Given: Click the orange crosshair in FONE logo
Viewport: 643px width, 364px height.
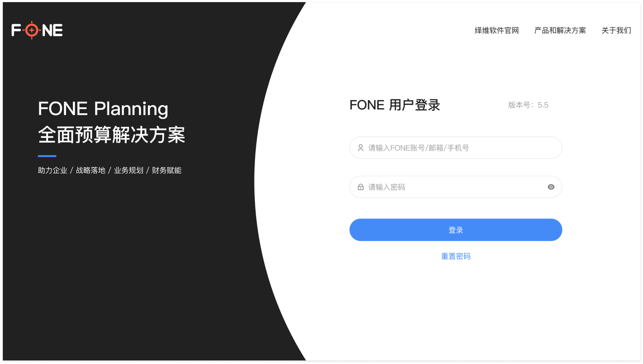Looking at the screenshot, I should point(32,30).
